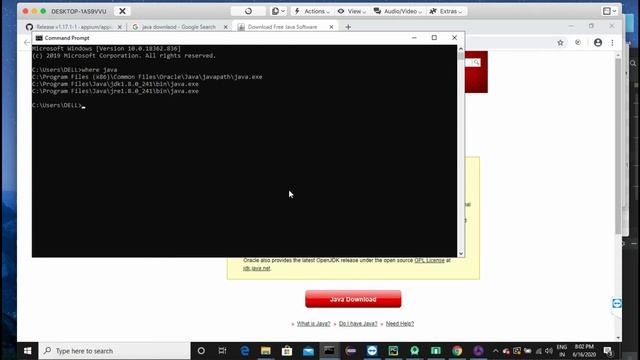Image resolution: width=640 pixels, height=360 pixels.
Task: Open a new Chrome tab with the plus button
Action: 348,27
